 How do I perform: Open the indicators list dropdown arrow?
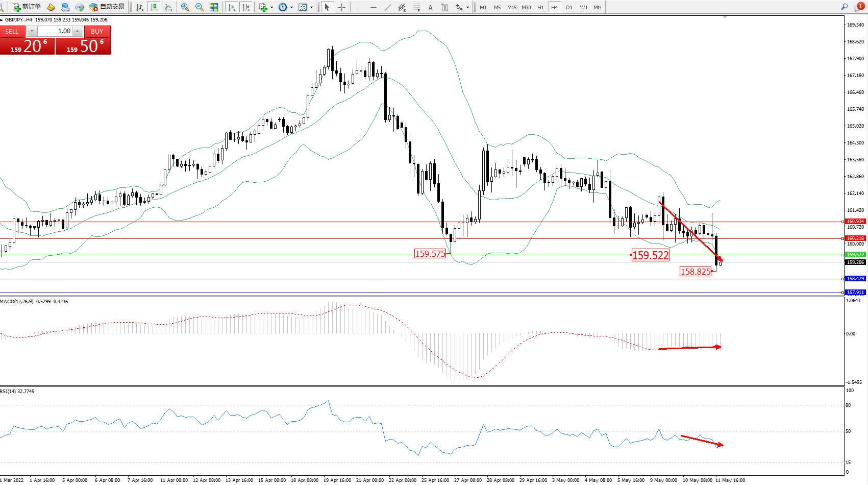tap(271, 8)
